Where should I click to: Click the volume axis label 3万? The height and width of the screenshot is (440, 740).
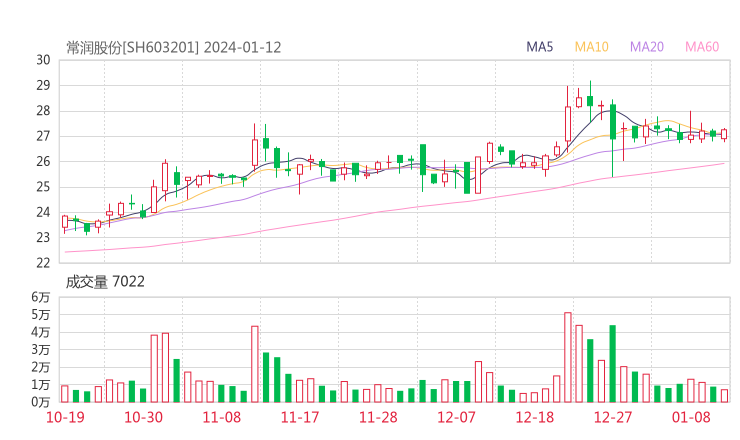tap(41, 350)
